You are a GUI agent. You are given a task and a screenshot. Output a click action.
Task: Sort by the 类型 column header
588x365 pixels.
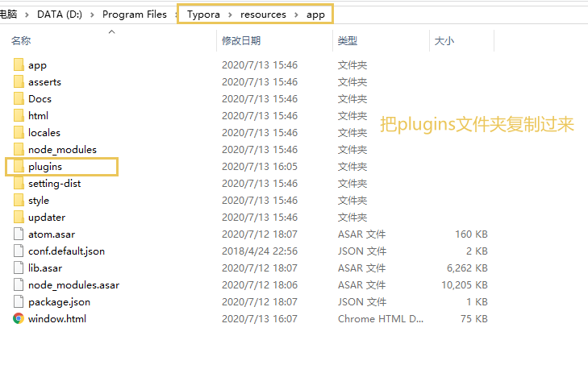tap(348, 40)
